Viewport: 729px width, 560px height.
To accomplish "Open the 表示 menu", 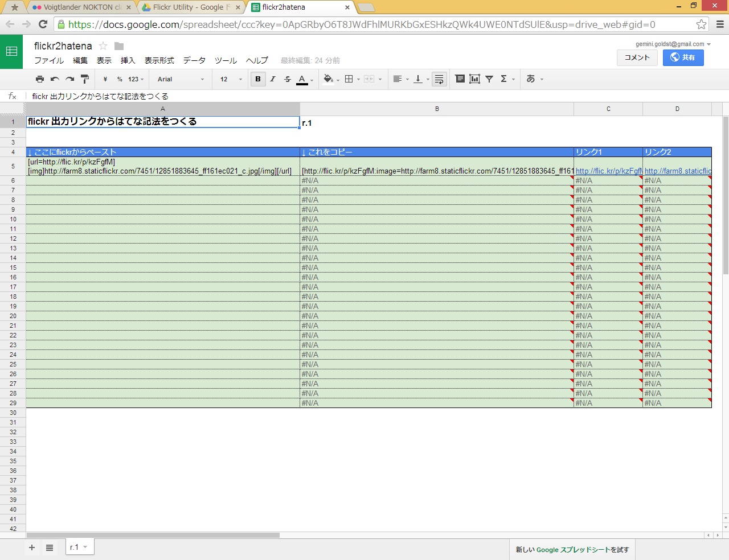I will coord(104,60).
